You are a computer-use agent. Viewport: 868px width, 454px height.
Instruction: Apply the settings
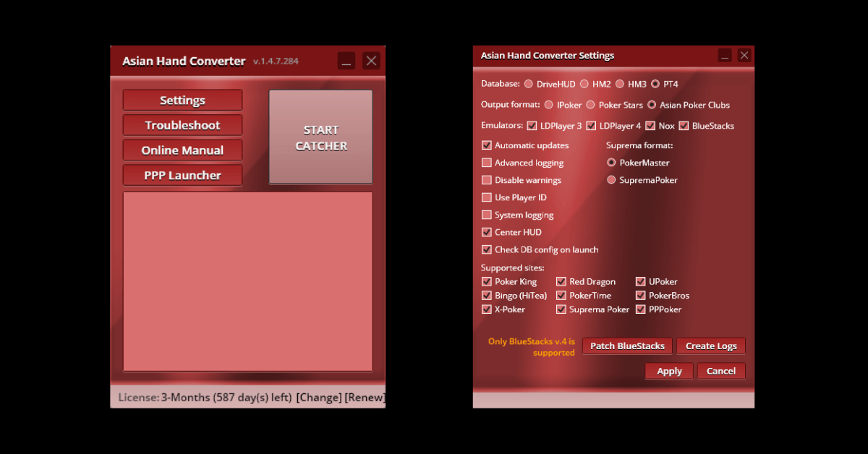click(x=669, y=371)
